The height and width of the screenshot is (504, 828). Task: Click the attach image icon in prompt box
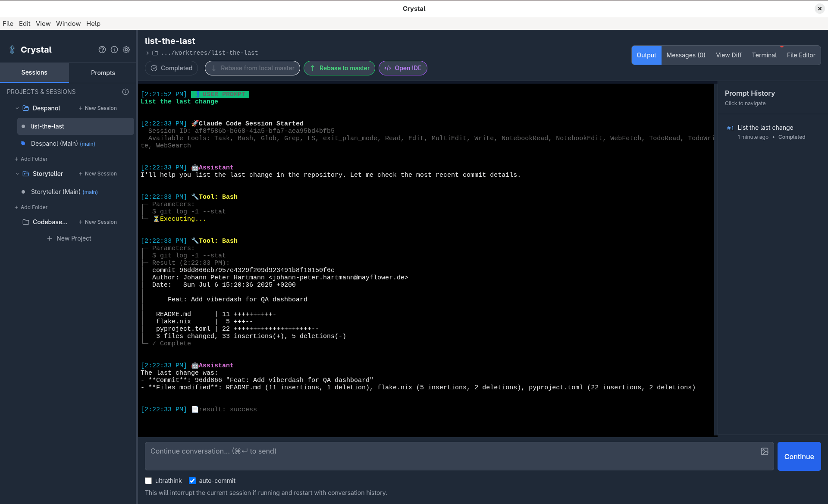tap(765, 451)
